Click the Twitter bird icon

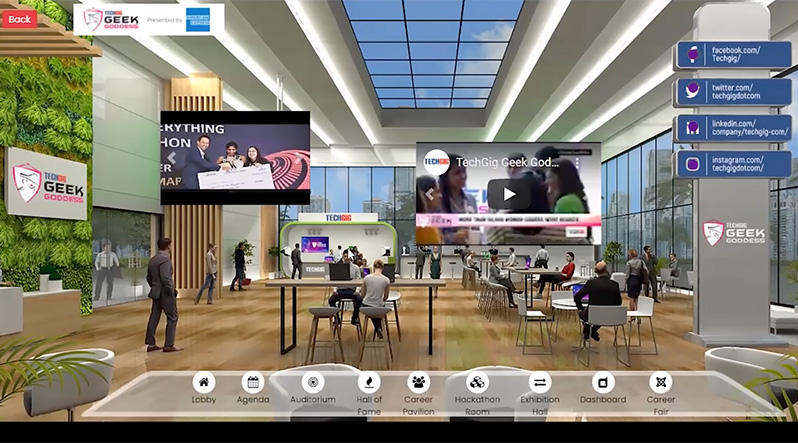tap(693, 91)
